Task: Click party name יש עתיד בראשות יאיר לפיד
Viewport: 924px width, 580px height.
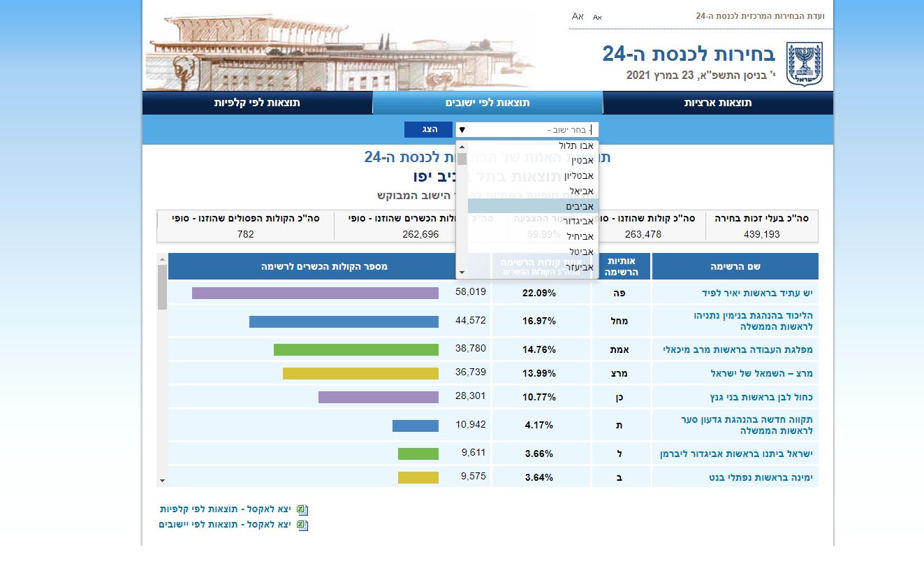Action: [758, 293]
